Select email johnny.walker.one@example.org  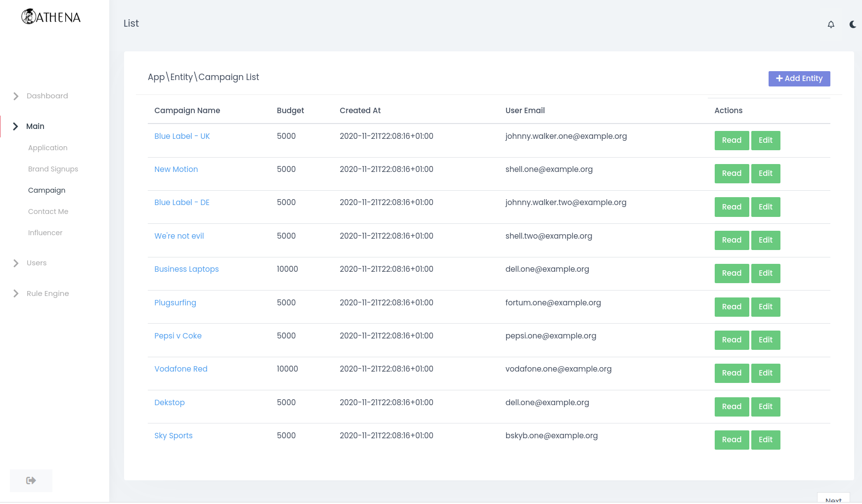(566, 136)
